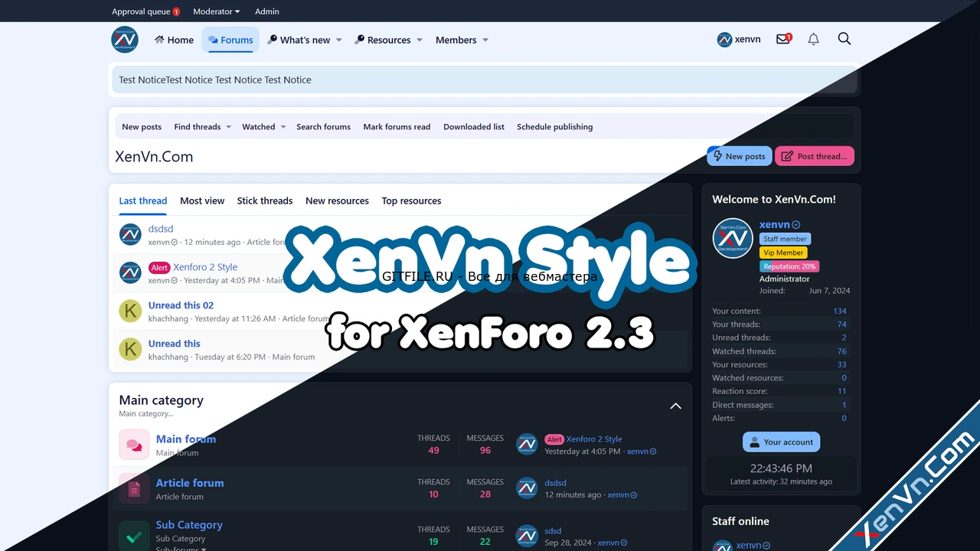
Task: Open the alerts bell icon
Action: 814,39
